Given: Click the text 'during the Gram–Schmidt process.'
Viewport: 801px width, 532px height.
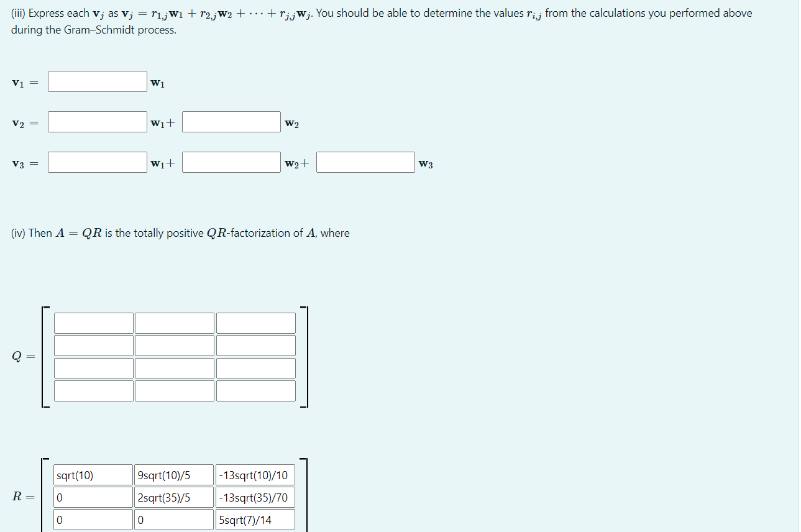Looking at the screenshot, I should pos(94,30).
